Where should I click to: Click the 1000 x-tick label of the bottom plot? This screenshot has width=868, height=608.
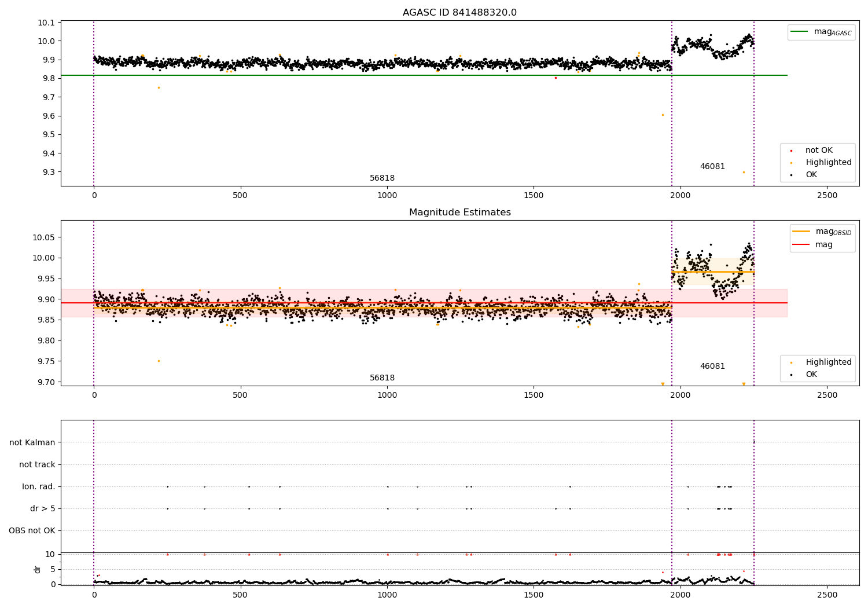[387, 595]
